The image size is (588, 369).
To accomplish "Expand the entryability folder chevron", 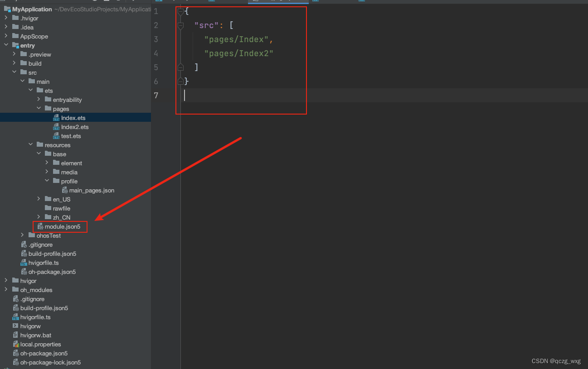I will [39, 100].
